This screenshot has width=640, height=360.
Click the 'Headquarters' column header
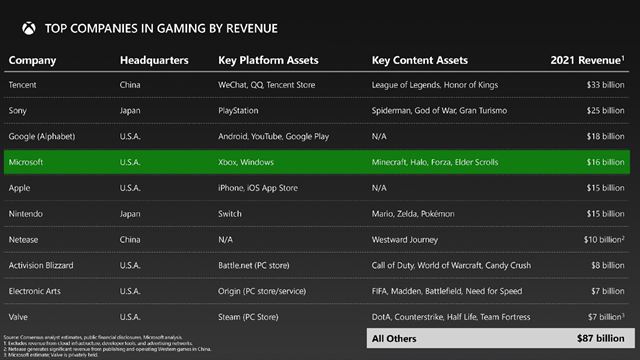(154, 60)
